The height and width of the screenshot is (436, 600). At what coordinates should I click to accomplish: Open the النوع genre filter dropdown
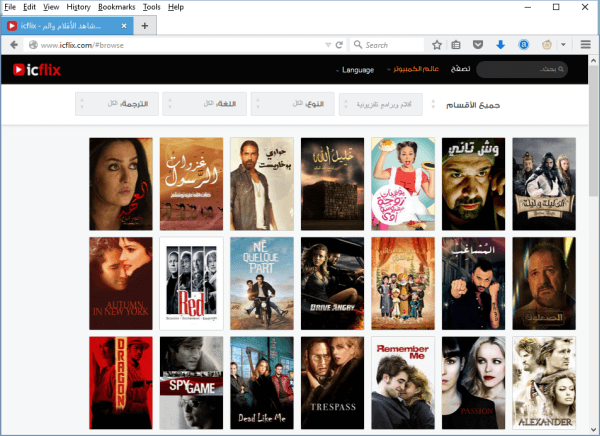[292, 104]
